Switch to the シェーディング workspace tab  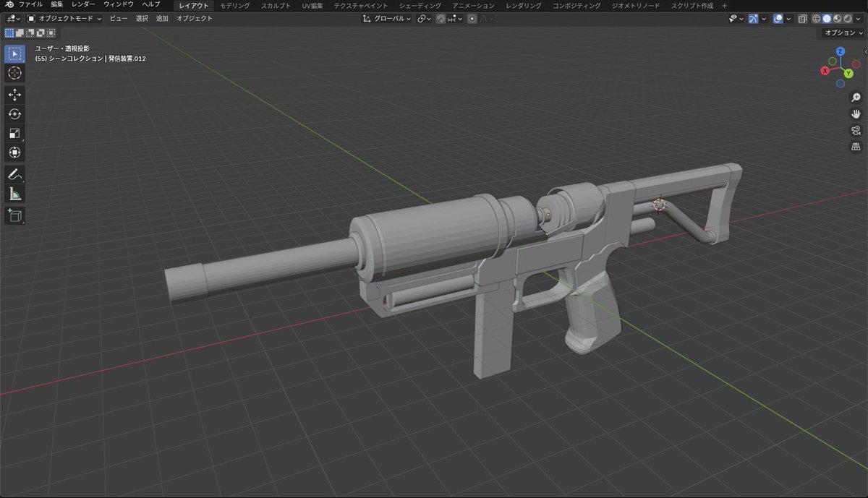coord(420,6)
